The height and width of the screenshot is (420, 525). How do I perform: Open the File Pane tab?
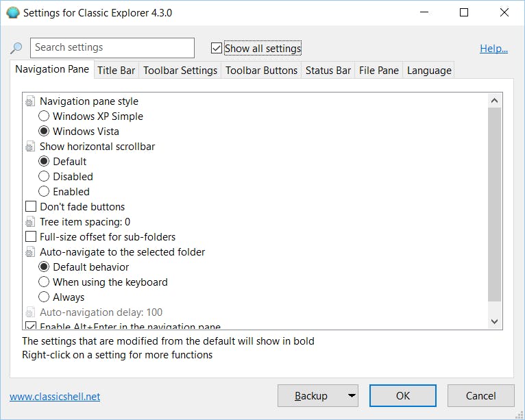click(378, 70)
